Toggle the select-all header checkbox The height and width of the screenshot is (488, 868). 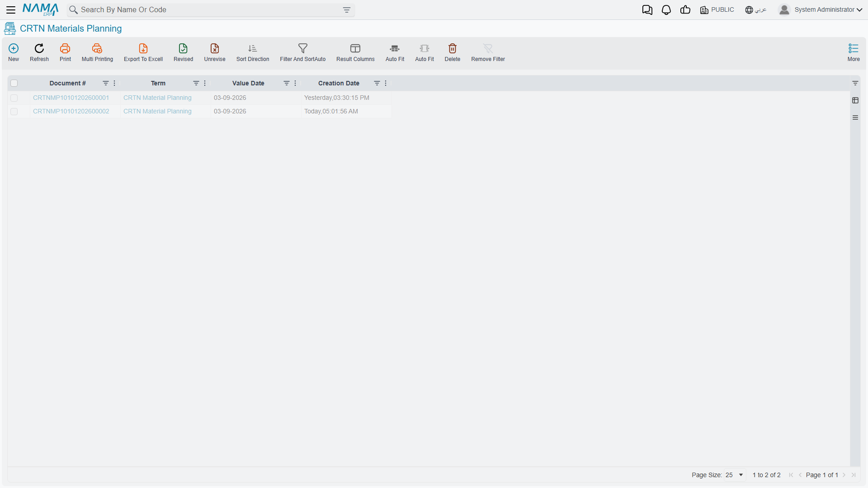[14, 83]
